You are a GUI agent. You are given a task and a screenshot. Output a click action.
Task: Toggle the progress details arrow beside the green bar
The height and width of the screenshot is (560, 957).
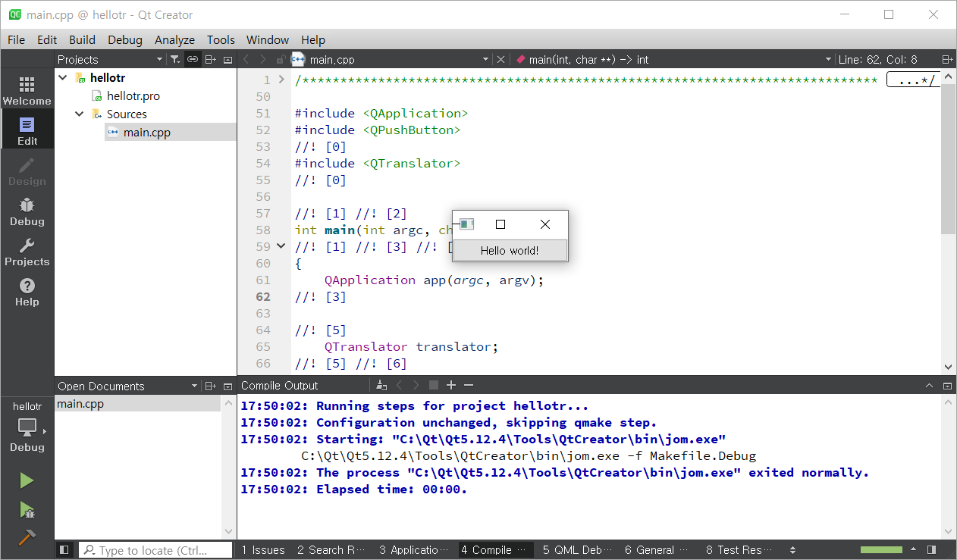tap(913, 549)
